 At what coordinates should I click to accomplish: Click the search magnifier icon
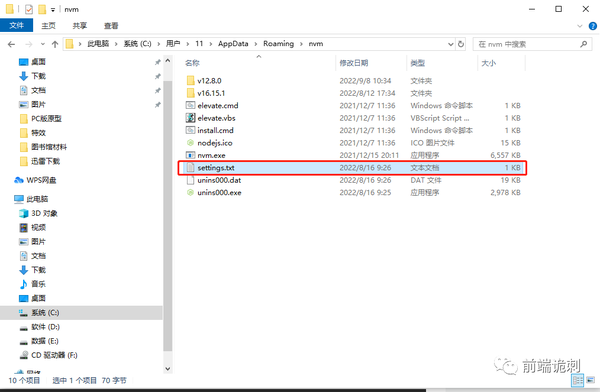point(584,44)
